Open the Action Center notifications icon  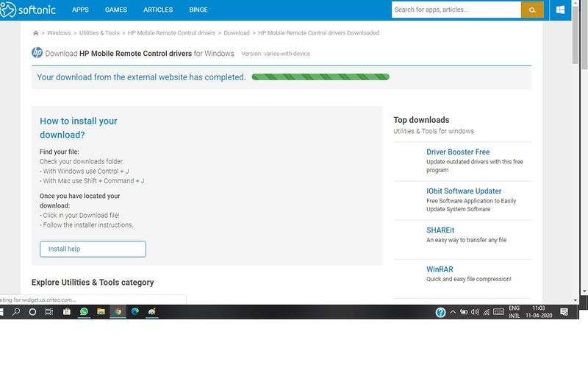[x=564, y=312]
